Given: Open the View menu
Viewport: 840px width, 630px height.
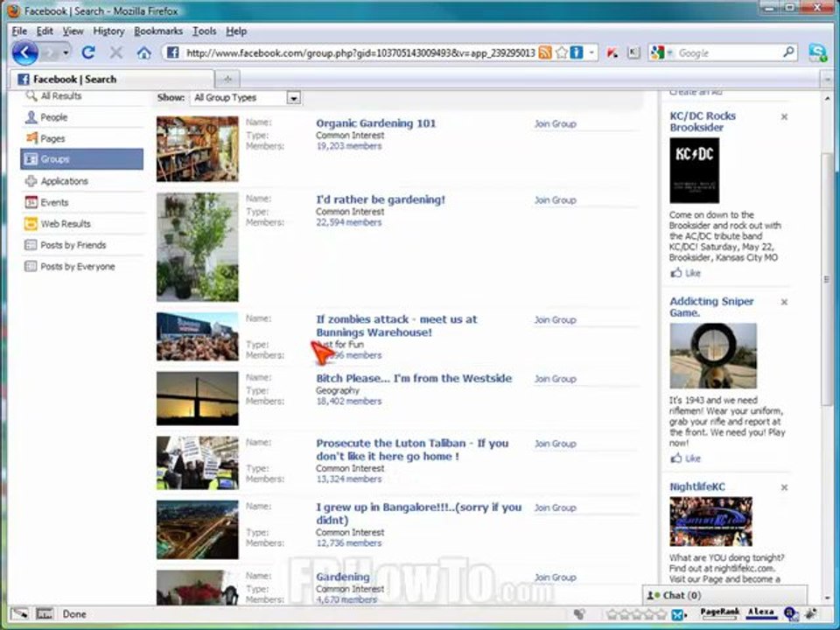Looking at the screenshot, I should tap(73, 31).
